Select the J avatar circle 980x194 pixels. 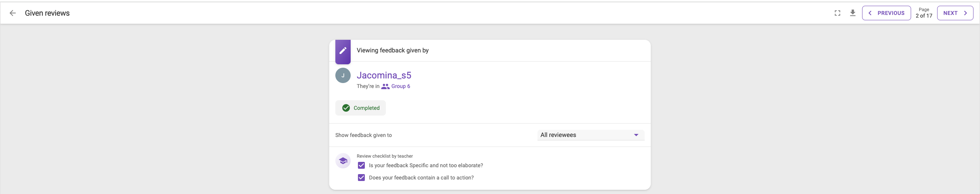343,75
